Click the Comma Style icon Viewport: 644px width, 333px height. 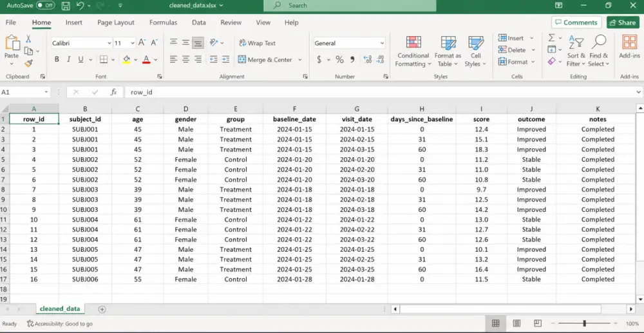352,59
